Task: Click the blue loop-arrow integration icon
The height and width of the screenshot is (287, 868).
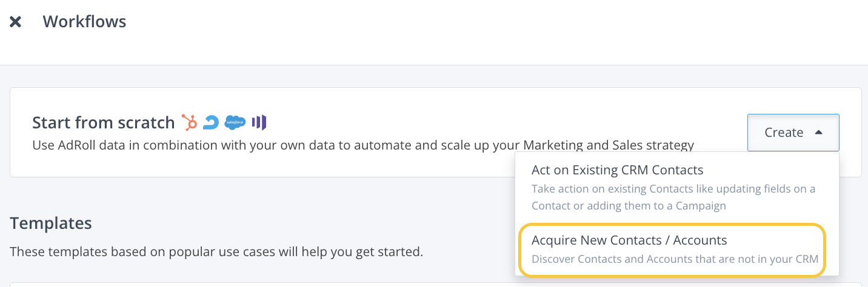Action: tap(211, 122)
